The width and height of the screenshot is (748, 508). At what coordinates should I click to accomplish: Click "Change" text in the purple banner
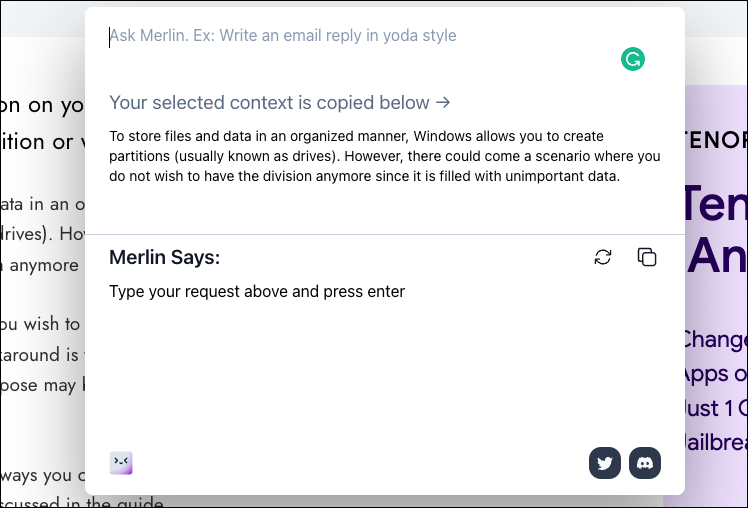coord(714,339)
